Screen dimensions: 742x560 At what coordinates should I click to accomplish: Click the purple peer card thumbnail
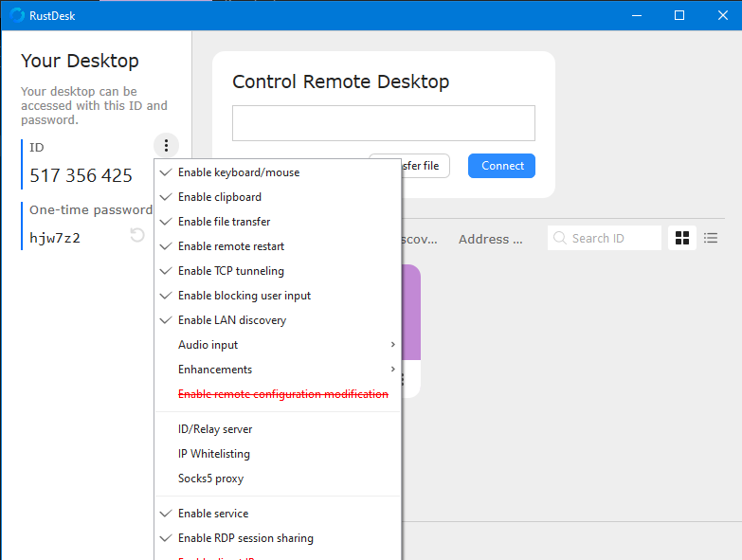[x=410, y=312]
